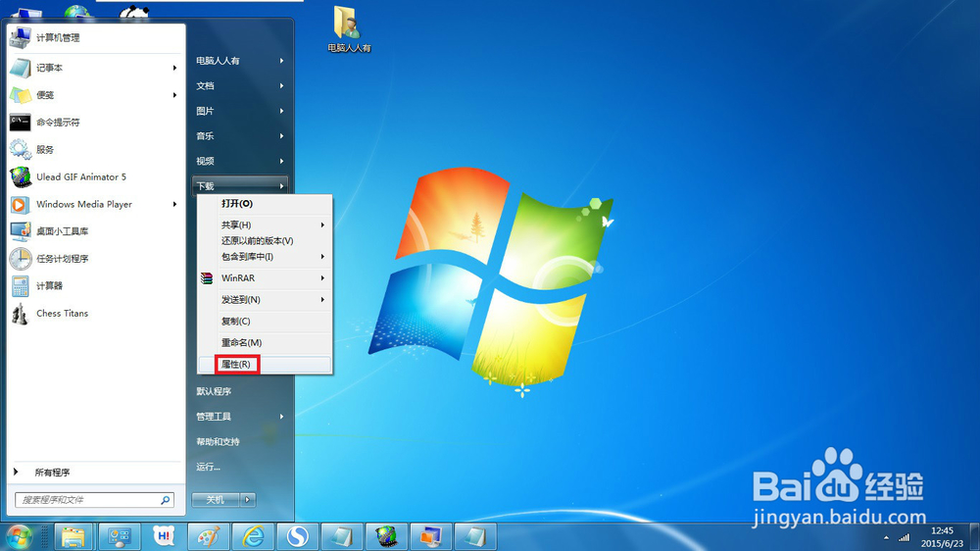Viewport: 980px width, 551px height.
Task: Expand the 共享(H) submenu arrow
Action: [x=322, y=225]
